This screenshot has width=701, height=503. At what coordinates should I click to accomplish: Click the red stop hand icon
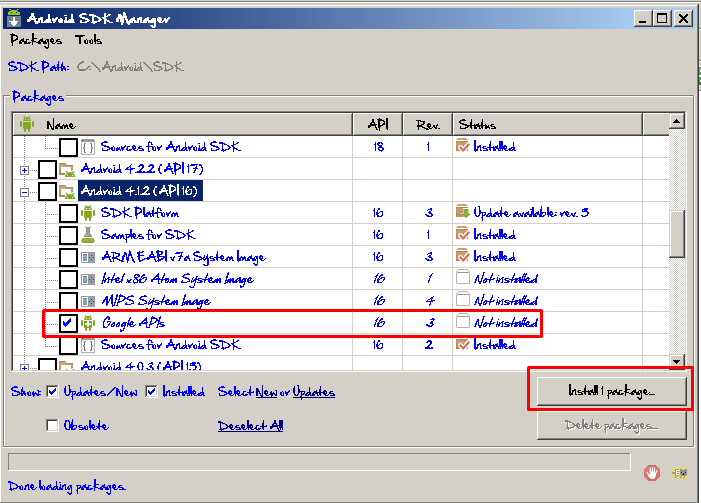click(x=652, y=473)
